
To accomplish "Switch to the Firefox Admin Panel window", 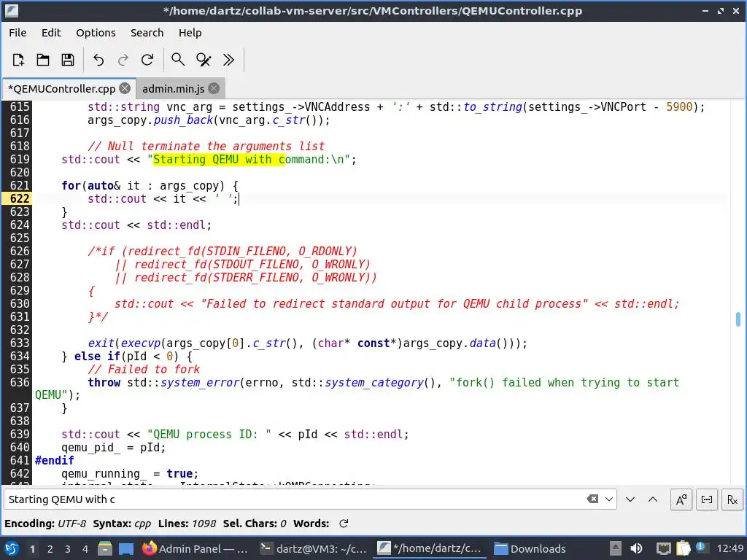I will click(196, 548).
